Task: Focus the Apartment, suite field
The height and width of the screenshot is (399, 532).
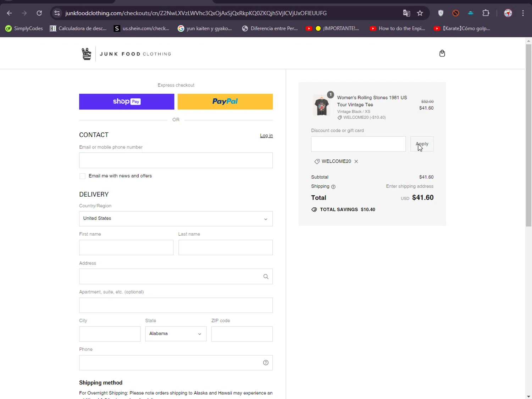Action: pyautogui.click(x=176, y=305)
